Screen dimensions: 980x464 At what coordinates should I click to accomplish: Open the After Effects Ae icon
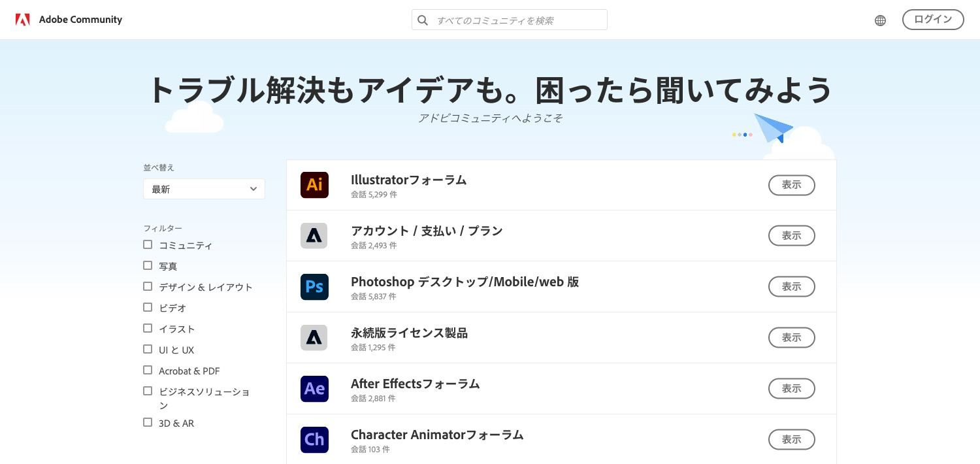(x=314, y=389)
